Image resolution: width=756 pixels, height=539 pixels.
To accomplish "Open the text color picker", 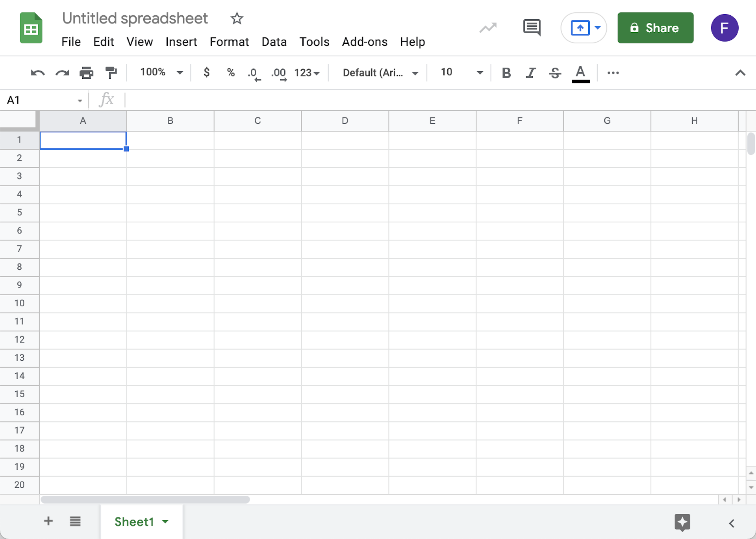I will click(x=580, y=73).
